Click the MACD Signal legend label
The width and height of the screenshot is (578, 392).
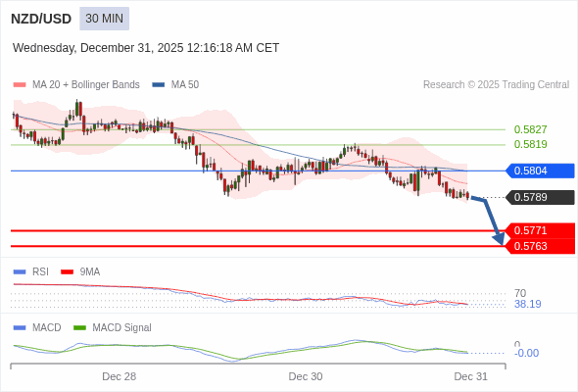tap(122, 328)
